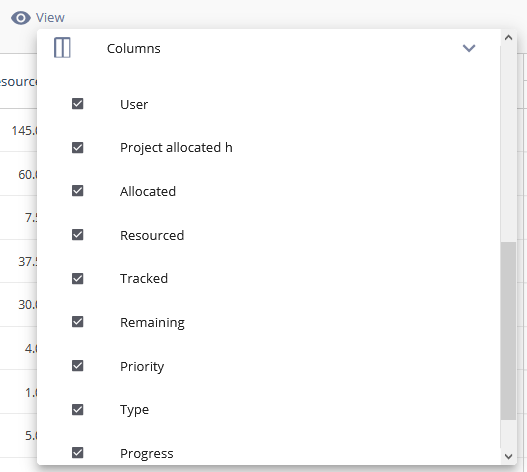527x472 pixels.
Task: Uncheck the Project allocated h checkbox
Action: pos(78,147)
